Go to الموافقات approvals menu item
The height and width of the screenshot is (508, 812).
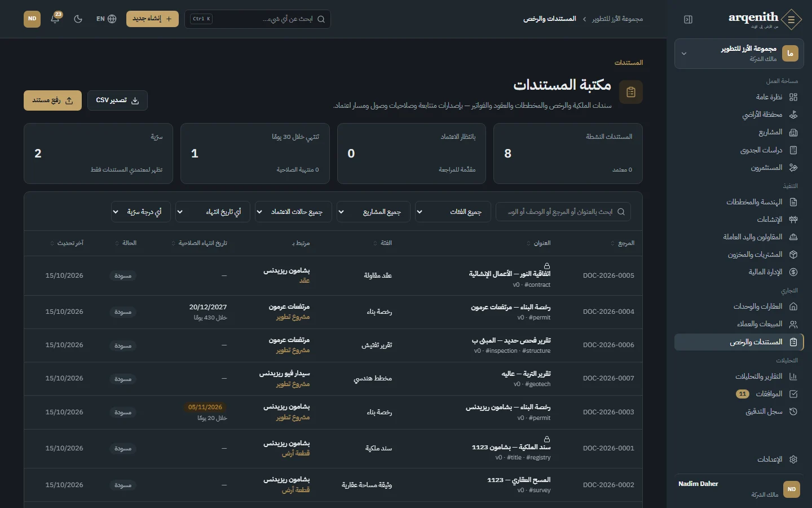739,394
